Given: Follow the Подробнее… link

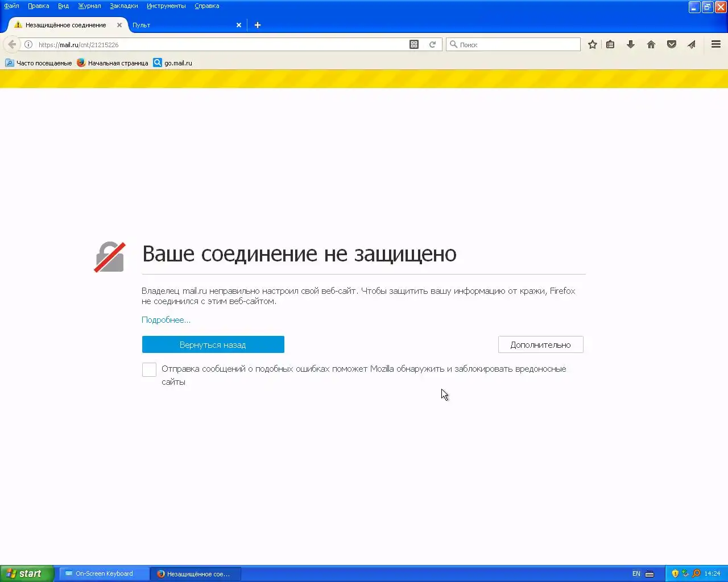Looking at the screenshot, I should [166, 320].
